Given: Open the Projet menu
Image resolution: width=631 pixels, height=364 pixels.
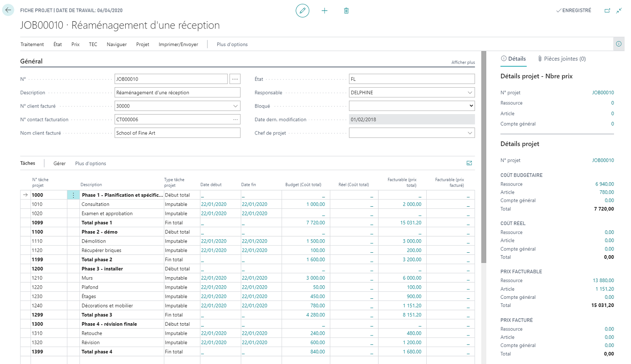Looking at the screenshot, I should point(143,44).
